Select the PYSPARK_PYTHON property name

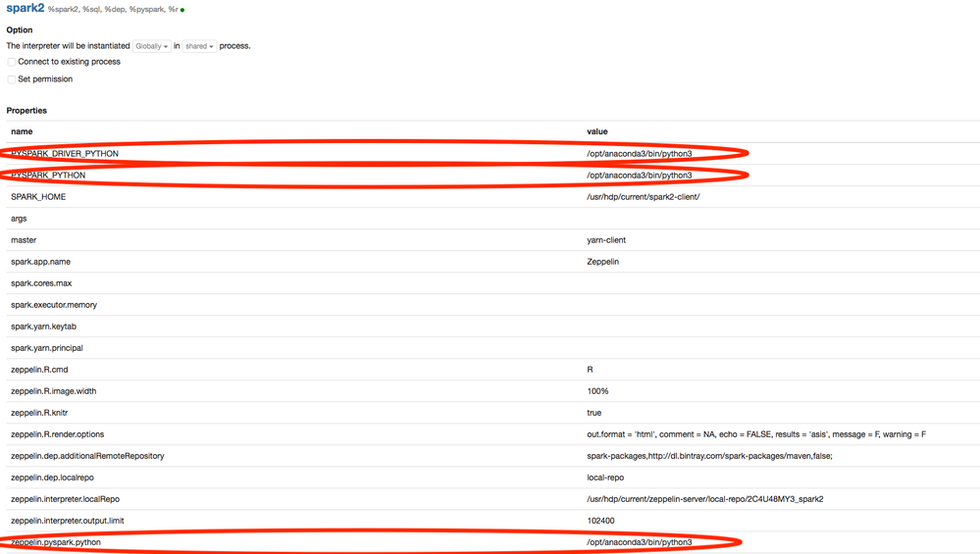tap(48, 176)
